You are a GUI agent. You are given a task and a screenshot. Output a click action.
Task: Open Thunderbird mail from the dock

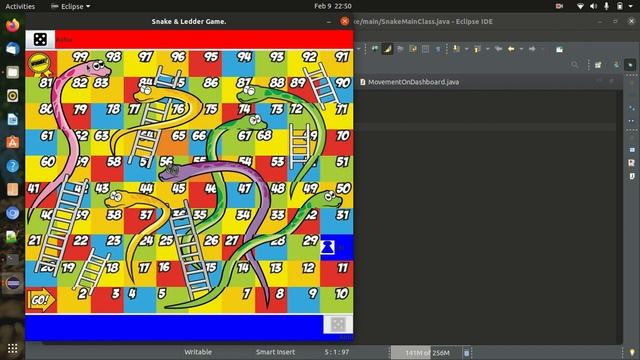(x=13, y=49)
